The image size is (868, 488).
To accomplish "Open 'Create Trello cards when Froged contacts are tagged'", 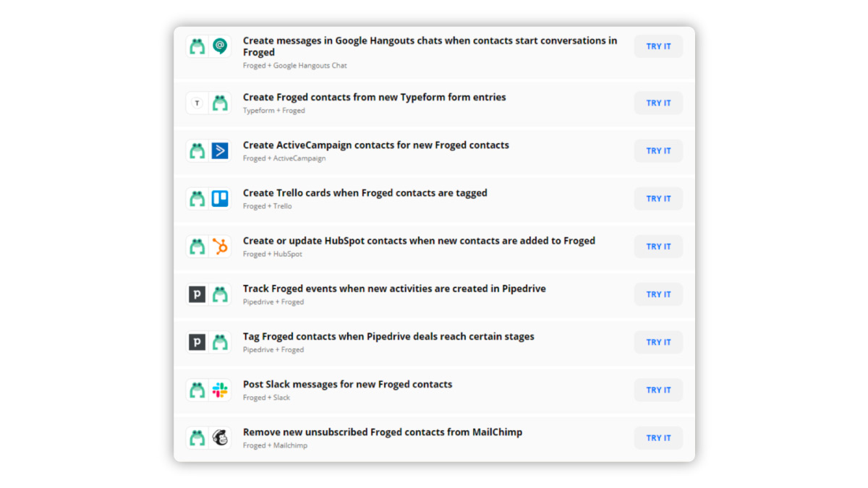I will click(x=365, y=193).
